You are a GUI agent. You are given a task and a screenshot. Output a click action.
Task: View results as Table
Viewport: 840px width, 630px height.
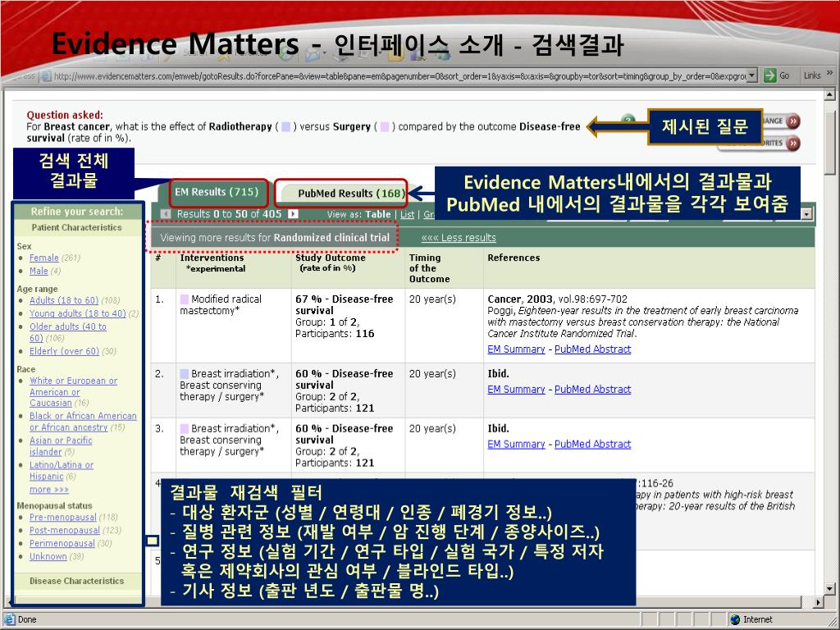pos(377,214)
